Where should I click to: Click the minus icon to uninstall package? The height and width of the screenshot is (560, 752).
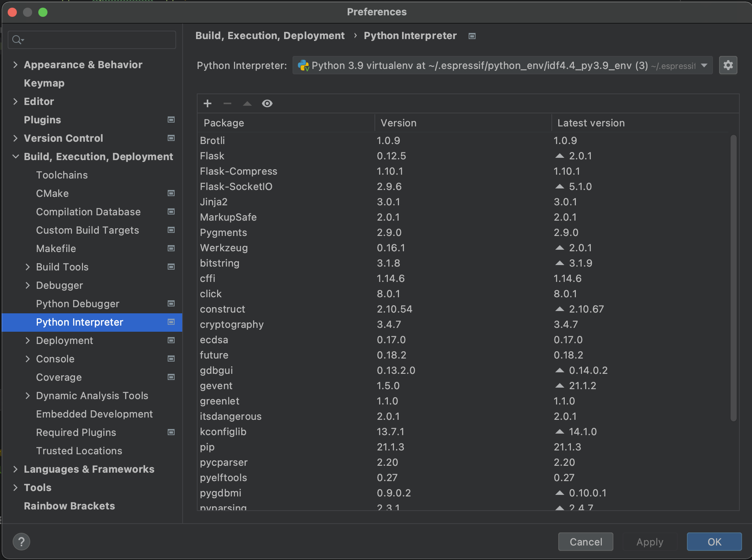(x=227, y=103)
